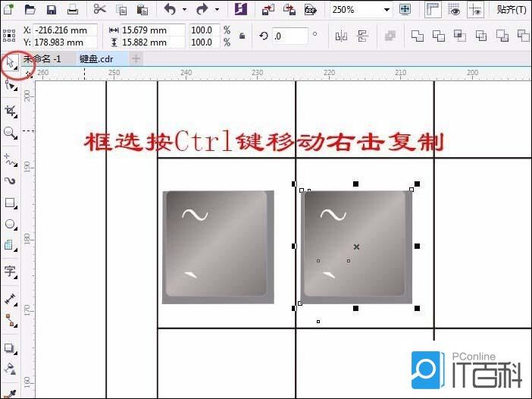Open the redo history dropdown arrow

pos(217,10)
